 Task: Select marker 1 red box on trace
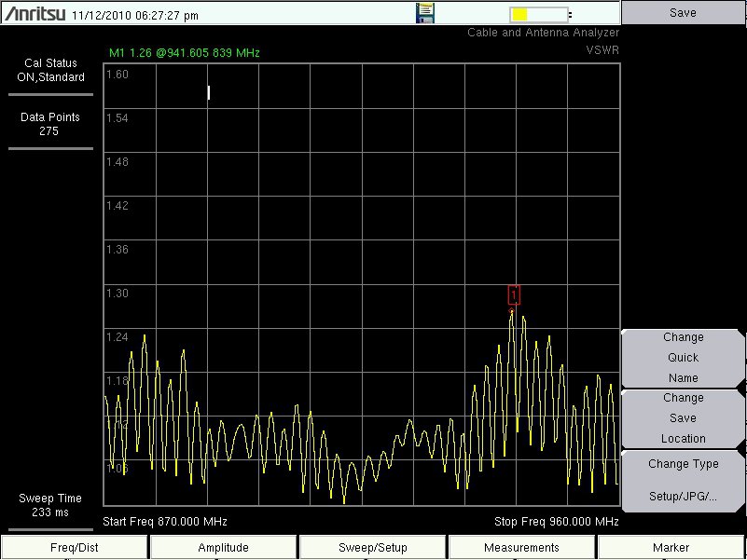pos(514,295)
